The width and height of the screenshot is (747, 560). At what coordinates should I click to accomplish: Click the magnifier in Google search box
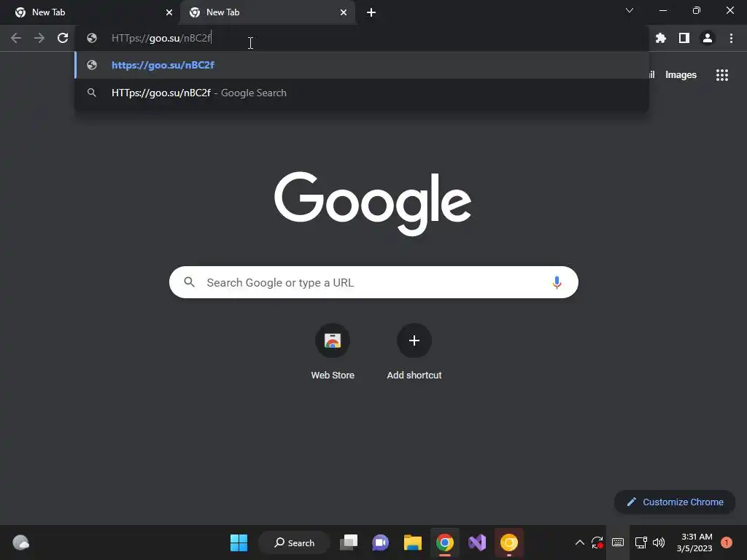click(189, 282)
